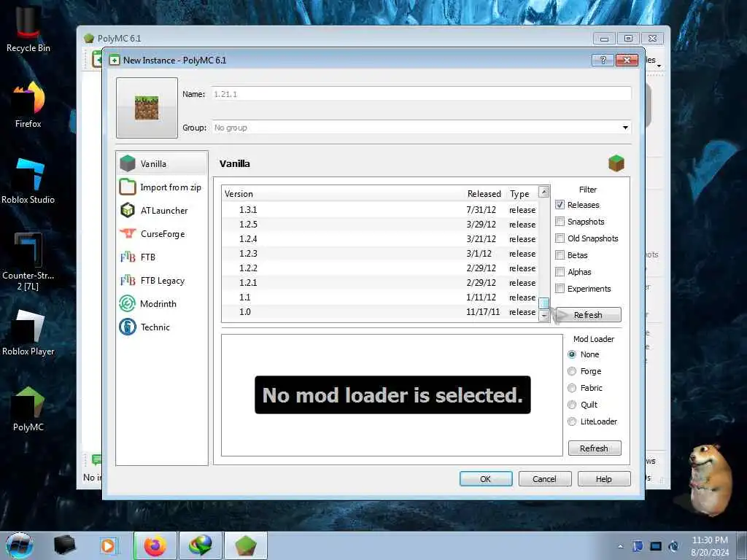Select version 1.1 row
Viewport: 747px width, 560px height.
click(x=380, y=297)
